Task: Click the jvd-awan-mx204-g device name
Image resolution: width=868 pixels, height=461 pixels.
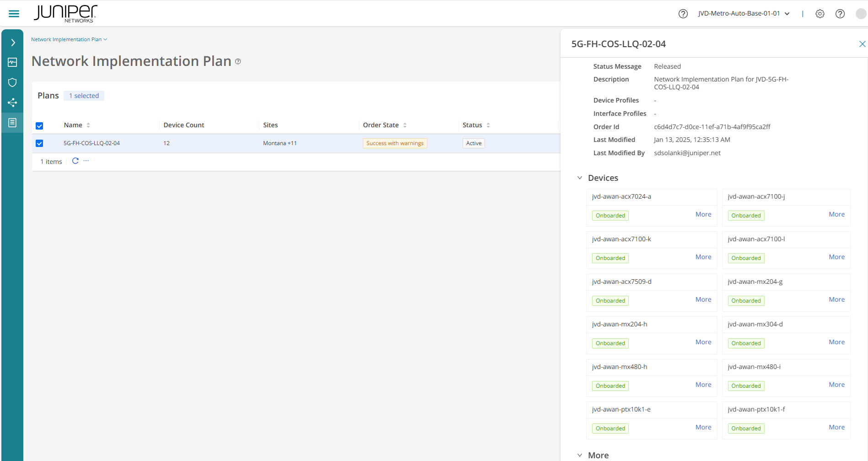Action: [755, 282]
